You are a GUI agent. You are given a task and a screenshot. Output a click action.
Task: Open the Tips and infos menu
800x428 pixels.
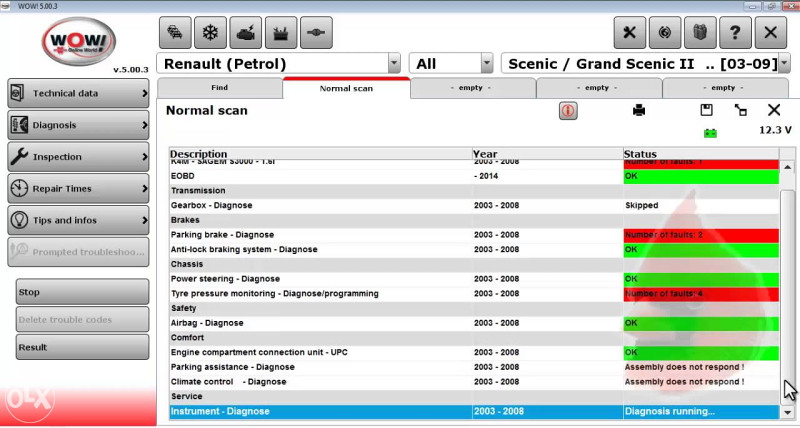[x=78, y=220]
